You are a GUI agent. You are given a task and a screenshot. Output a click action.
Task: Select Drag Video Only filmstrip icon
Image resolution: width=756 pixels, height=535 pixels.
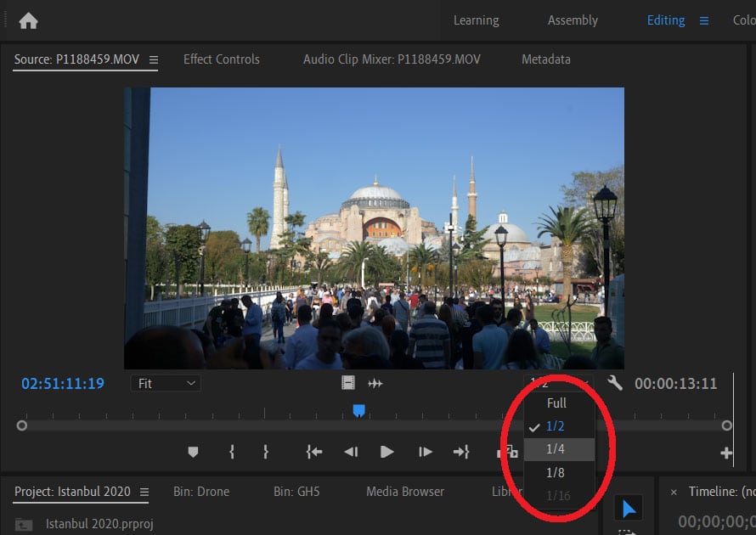(x=347, y=383)
